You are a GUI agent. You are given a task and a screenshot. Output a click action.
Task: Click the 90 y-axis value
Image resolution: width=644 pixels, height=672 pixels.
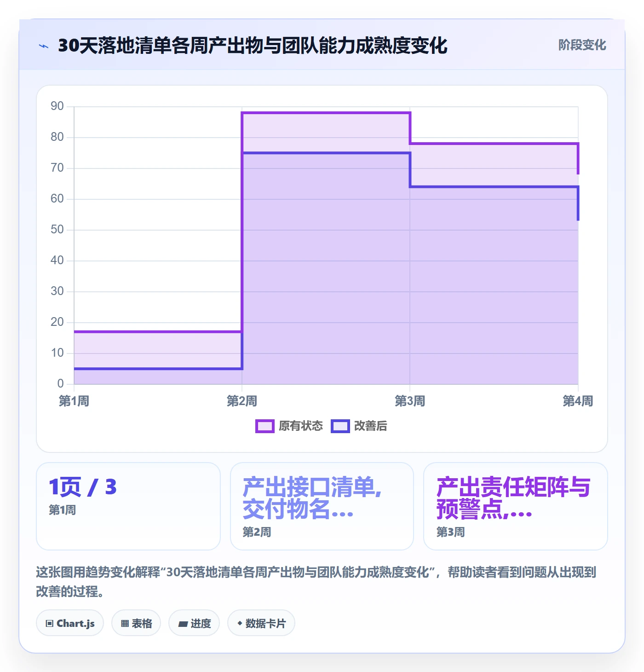coord(57,106)
